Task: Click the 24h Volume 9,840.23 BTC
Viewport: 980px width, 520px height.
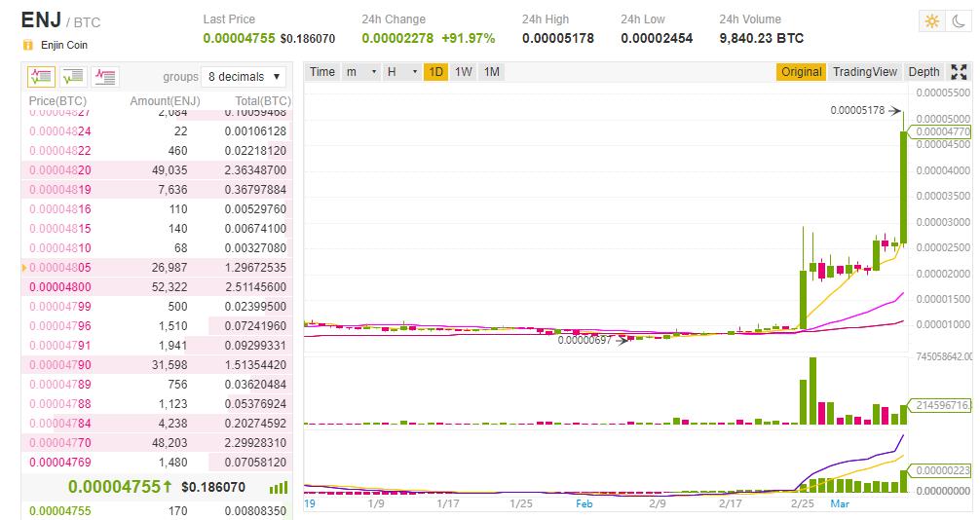Action: (761, 38)
